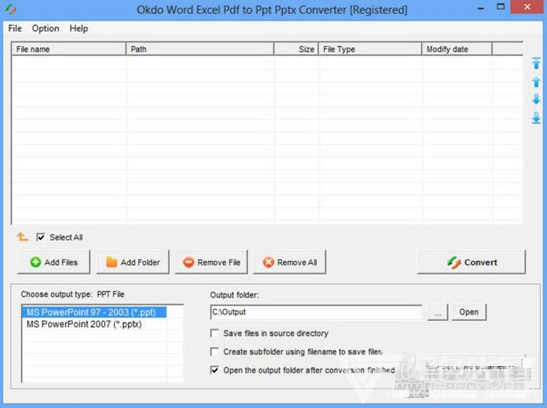Select MS PowerPoint 2007 (*.pptx) output type

[84, 324]
